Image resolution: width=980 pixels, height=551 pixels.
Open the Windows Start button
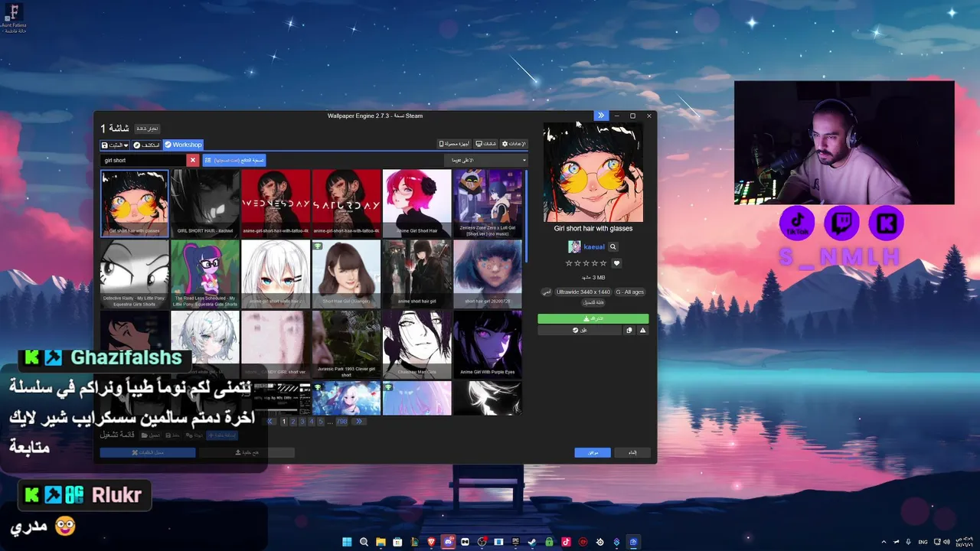point(347,542)
